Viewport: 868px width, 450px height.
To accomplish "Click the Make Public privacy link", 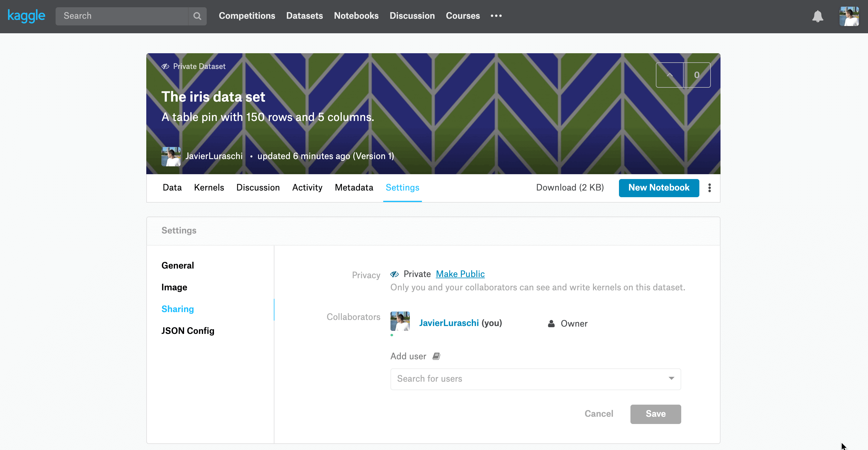I will coord(460,274).
